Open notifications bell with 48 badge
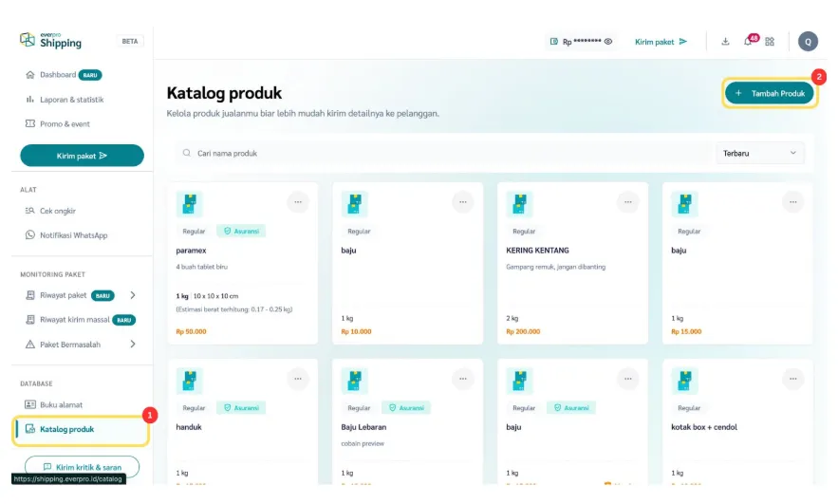 point(748,42)
